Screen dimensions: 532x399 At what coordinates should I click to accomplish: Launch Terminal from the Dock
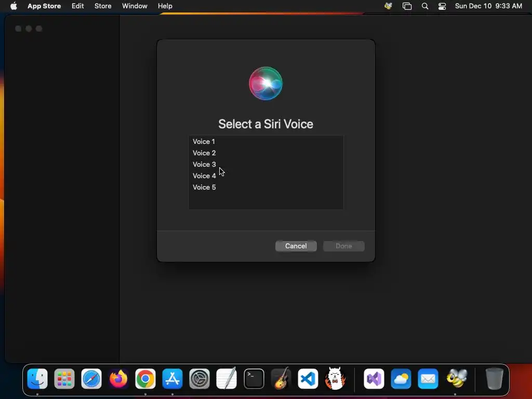[254, 379]
